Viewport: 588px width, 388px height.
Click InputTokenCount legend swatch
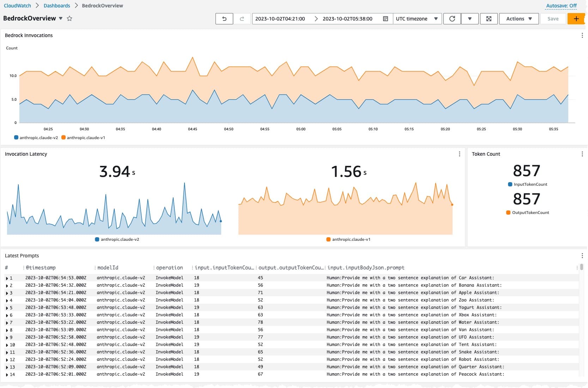click(x=510, y=184)
